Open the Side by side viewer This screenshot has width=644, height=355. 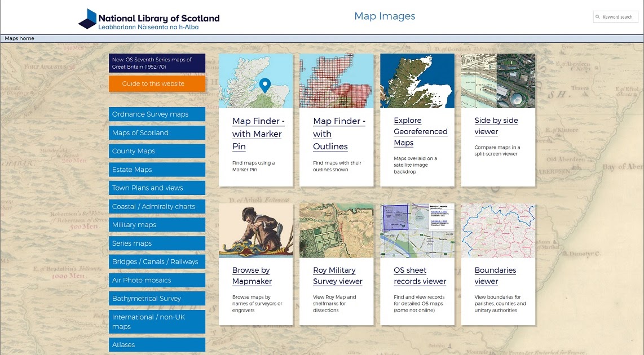pos(495,126)
